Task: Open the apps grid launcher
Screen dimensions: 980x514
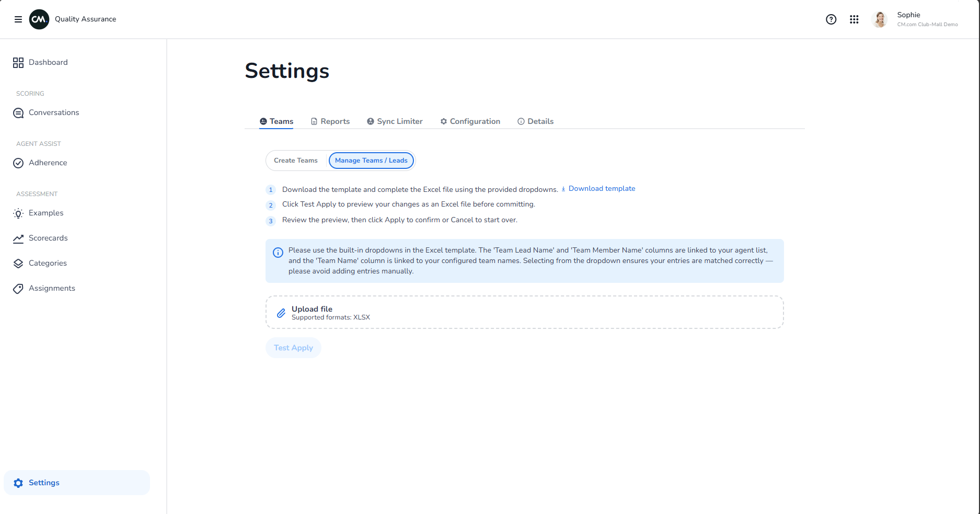Action: tap(854, 19)
